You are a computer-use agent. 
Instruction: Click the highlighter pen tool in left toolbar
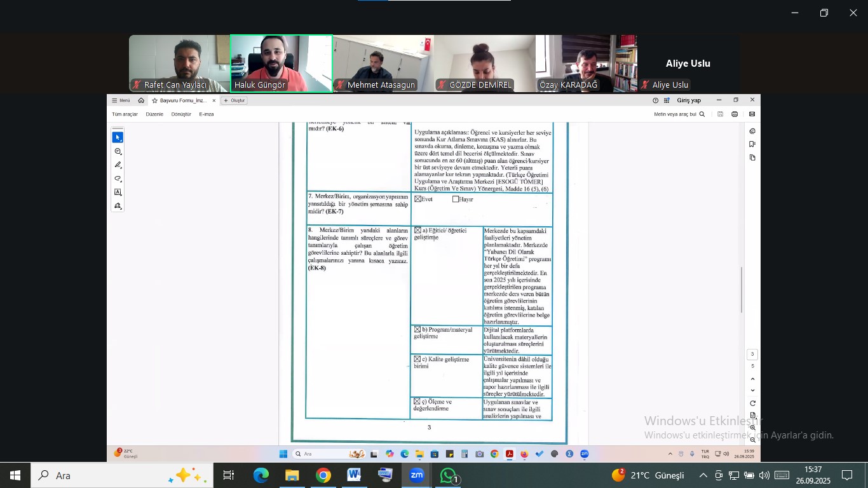coord(118,165)
